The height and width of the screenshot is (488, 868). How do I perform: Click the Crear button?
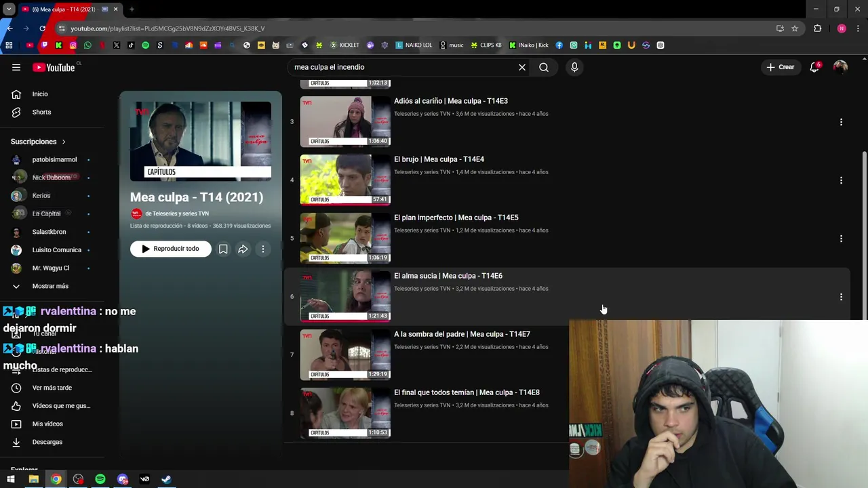pyautogui.click(x=781, y=67)
